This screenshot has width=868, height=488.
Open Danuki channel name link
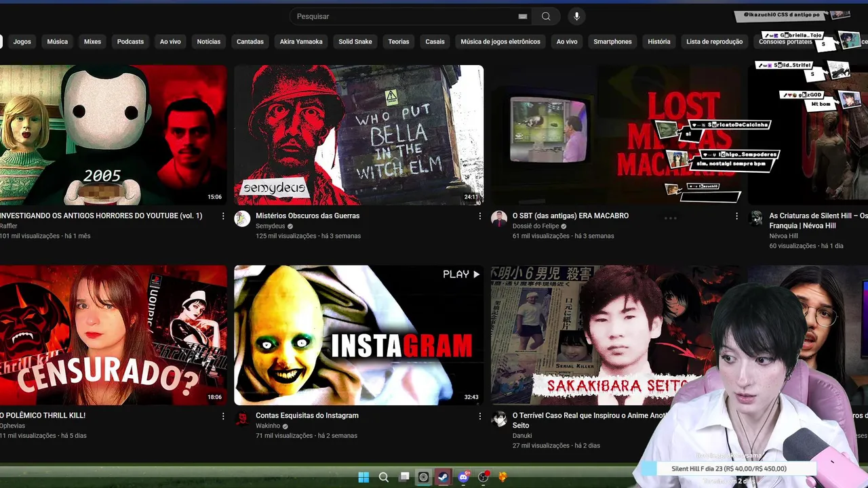pyautogui.click(x=522, y=436)
